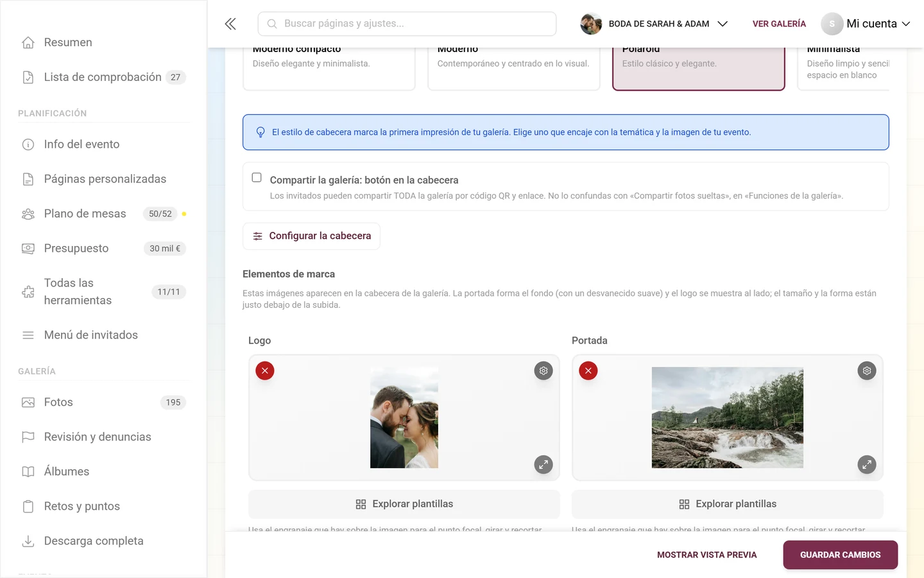Expand the Portada image to fullscreen

pos(867,464)
